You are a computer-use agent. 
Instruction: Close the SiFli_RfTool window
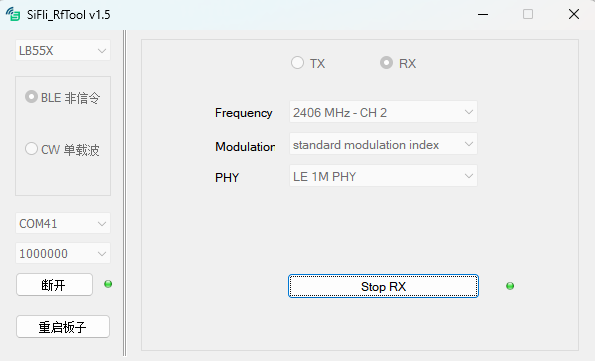click(x=574, y=14)
